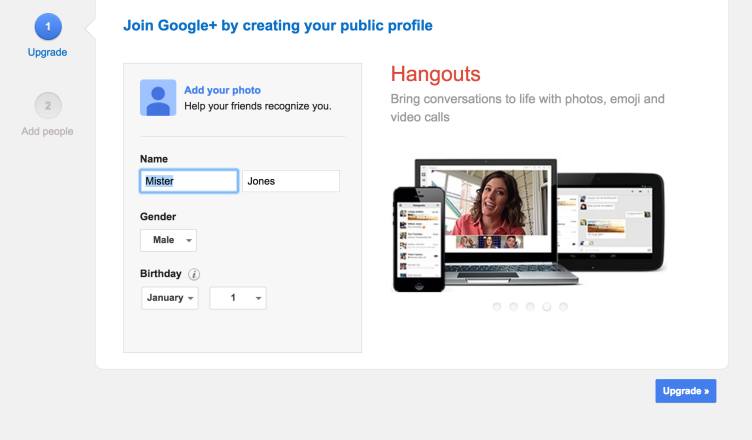This screenshot has width=752, height=440.
Task: Click the Birthday info icon
Action: (x=195, y=275)
